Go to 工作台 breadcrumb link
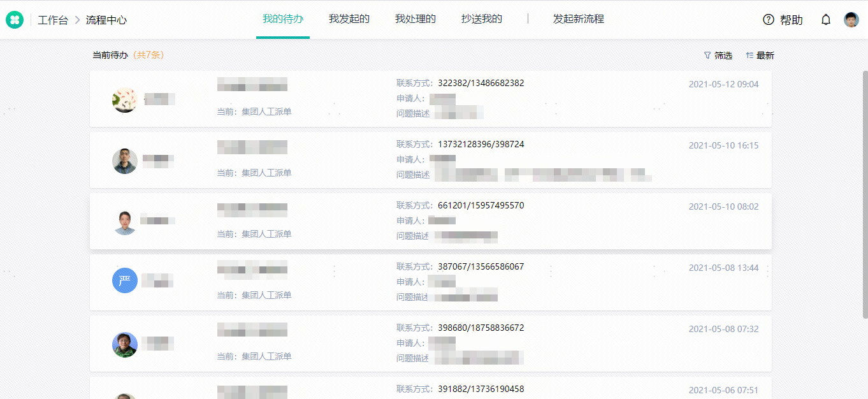Image resolution: width=868 pixels, height=399 pixels. click(x=53, y=20)
